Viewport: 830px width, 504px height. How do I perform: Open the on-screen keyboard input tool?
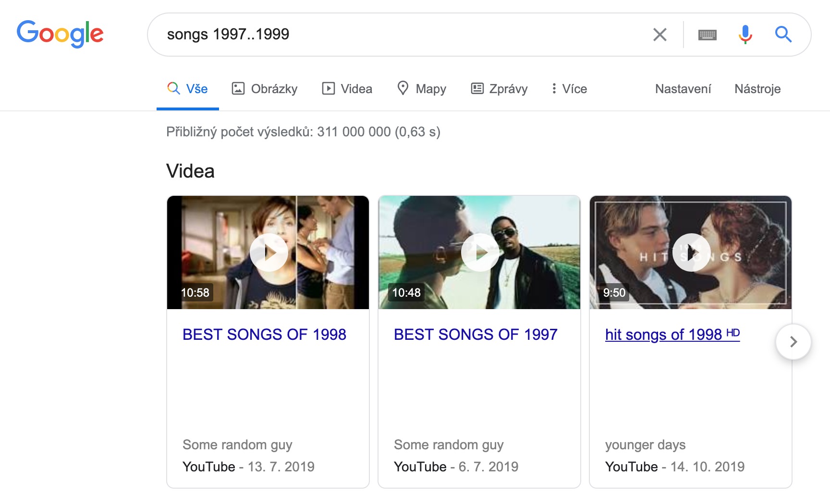point(707,35)
